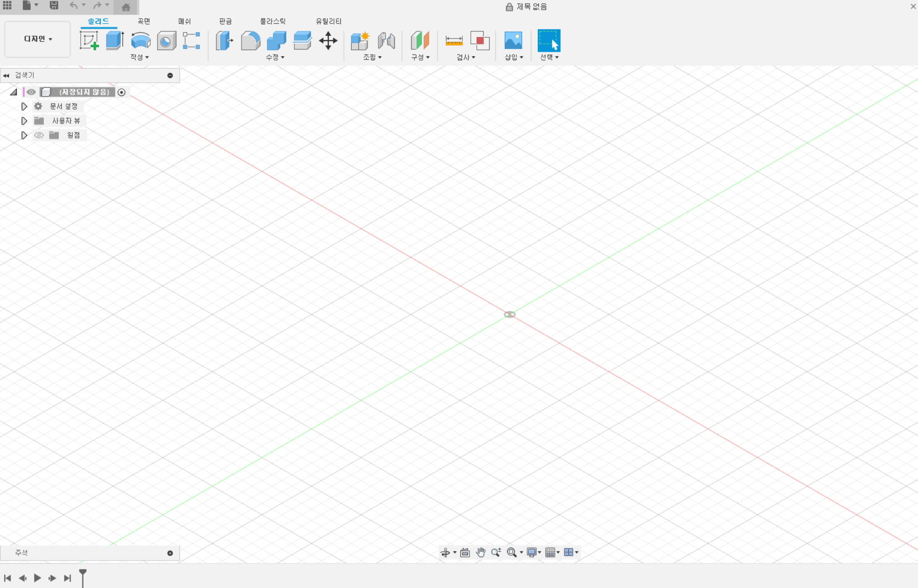Select the Move/Copy tool
Viewport: 918px width, 588px height.
328,40
